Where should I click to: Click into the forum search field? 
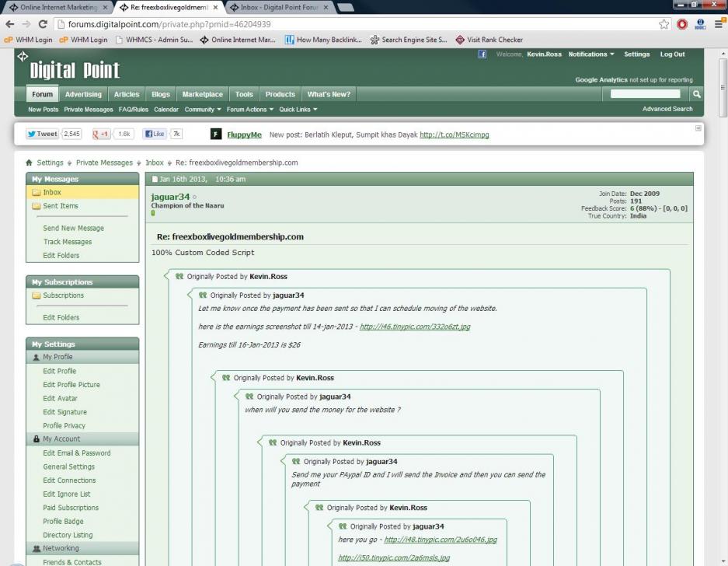[x=646, y=94]
